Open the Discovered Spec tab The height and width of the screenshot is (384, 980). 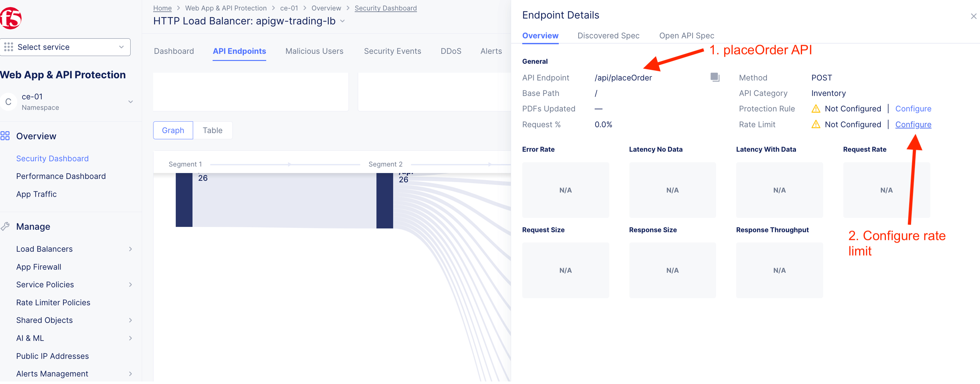point(608,36)
